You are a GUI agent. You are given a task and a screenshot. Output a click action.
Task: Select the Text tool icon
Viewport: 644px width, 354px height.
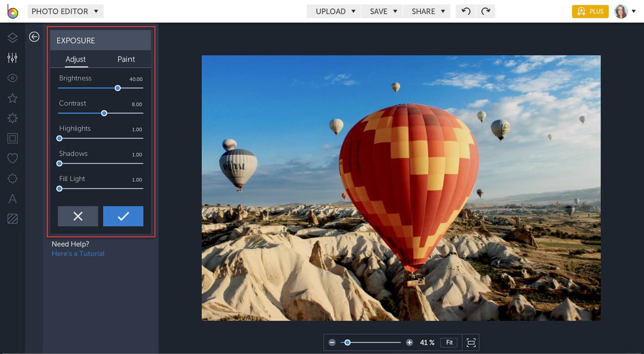(12, 199)
